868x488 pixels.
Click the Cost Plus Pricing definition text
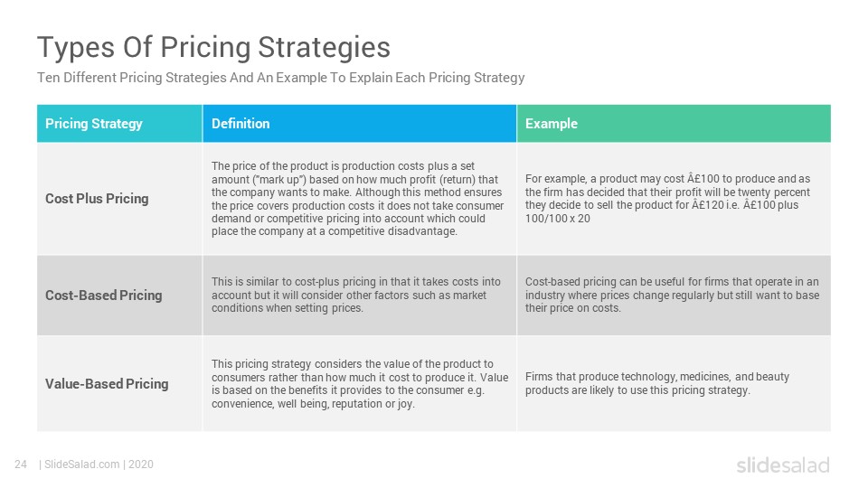pyautogui.click(x=358, y=199)
